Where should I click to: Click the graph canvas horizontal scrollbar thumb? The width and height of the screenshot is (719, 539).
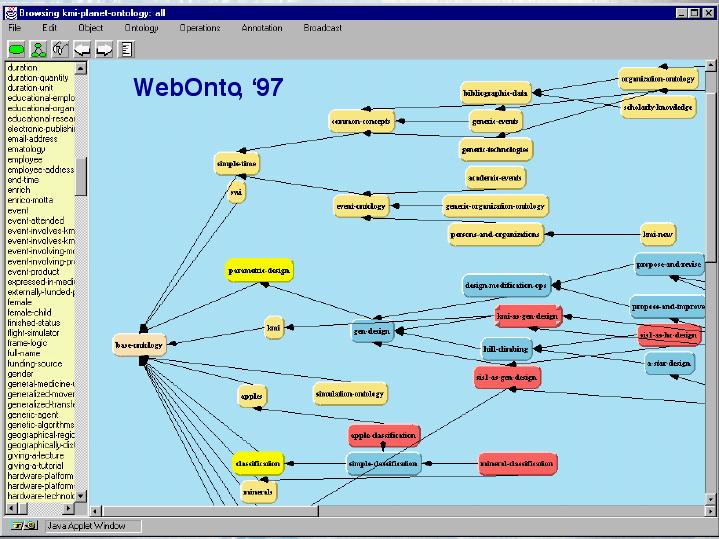click(x=210, y=511)
